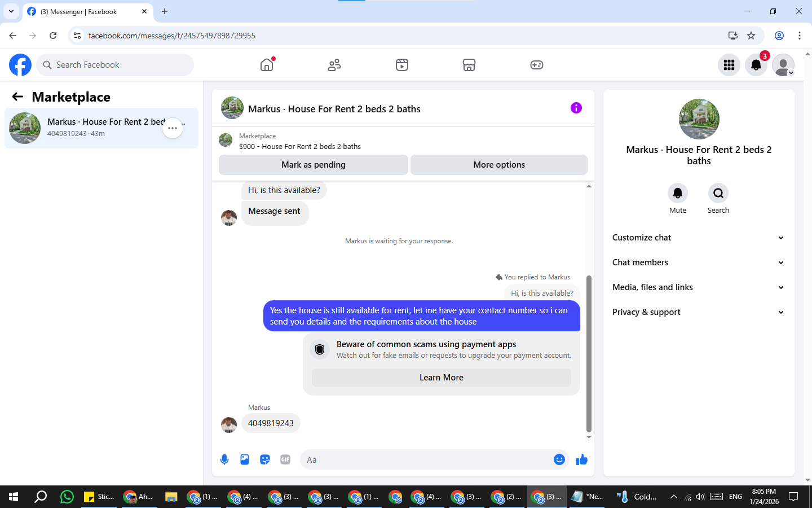Screen dimensions: 812x508
Task: Select Markus House For Rent conversation row
Action: click(101, 128)
